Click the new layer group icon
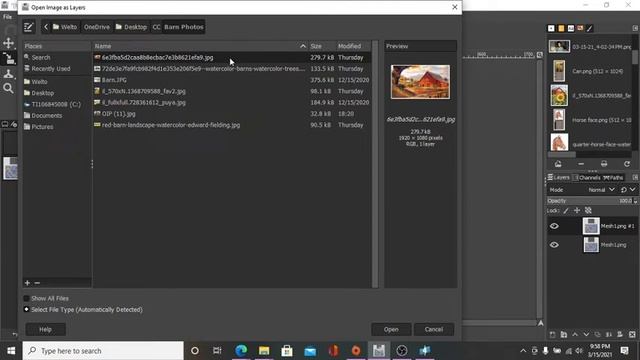Image resolution: width=640 pixels, height=360 pixels. point(564,334)
